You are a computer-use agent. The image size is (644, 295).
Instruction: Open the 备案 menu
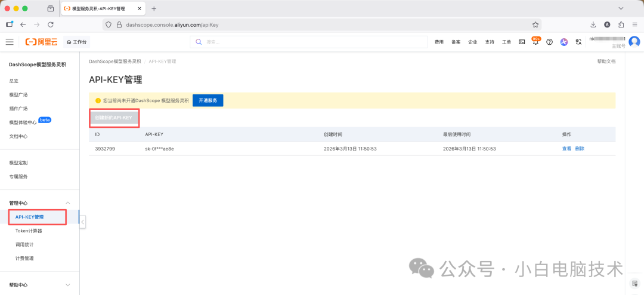[x=456, y=42]
